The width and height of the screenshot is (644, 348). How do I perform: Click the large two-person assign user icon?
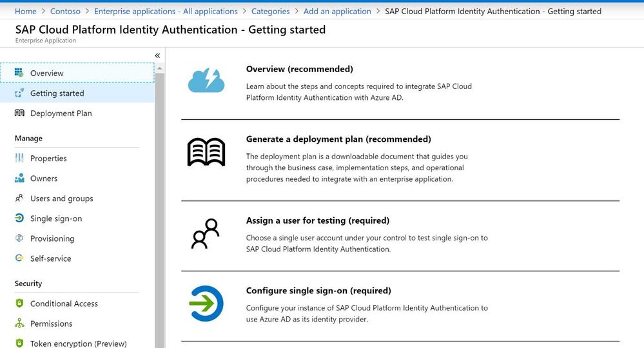click(206, 233)
